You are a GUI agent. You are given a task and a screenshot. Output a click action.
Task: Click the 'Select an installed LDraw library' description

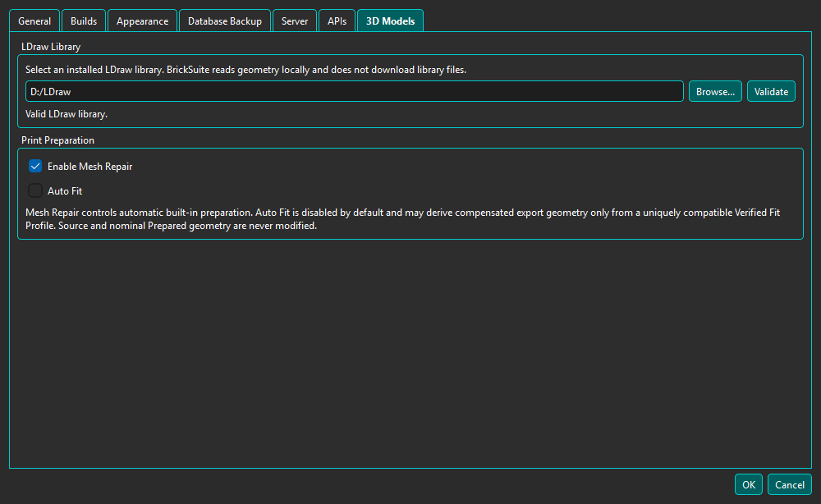(245, 70)
